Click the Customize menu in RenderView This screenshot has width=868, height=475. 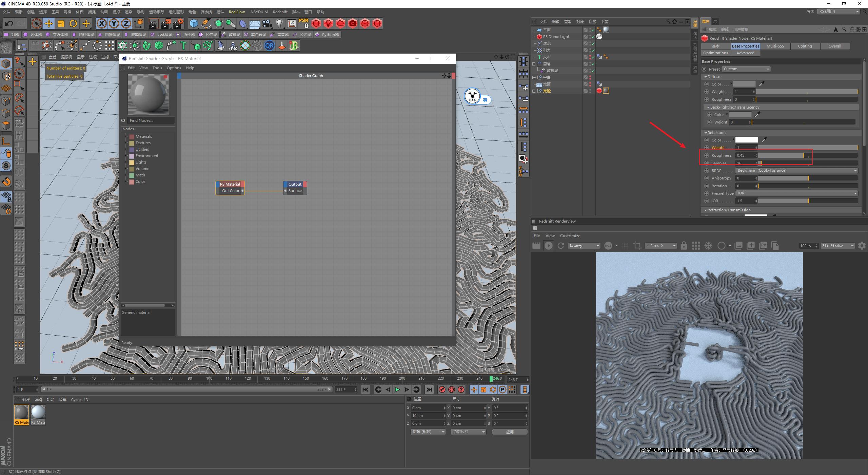click(570, 235)
